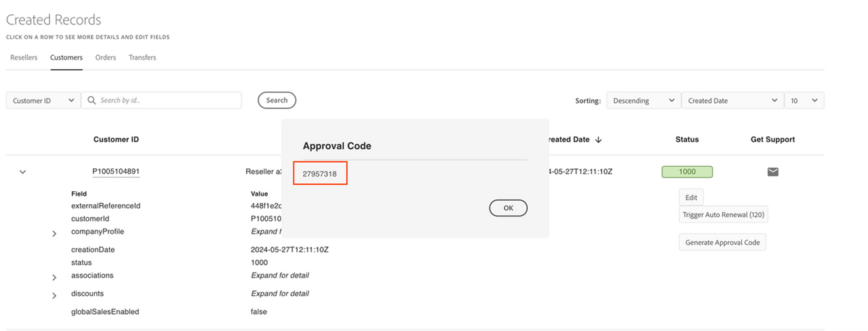Switch to the Resellers tab
The width and height of the screenshot is (868, 331).
tap(24, 58)
